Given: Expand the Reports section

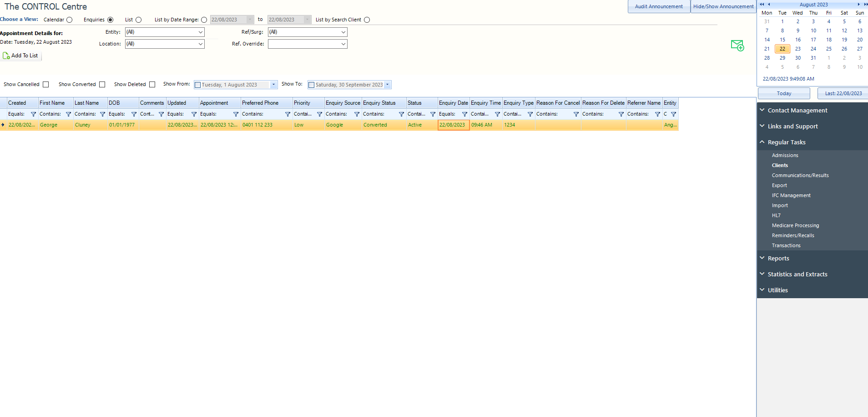Looking at the screenshot, I should [x=812, y=258].
